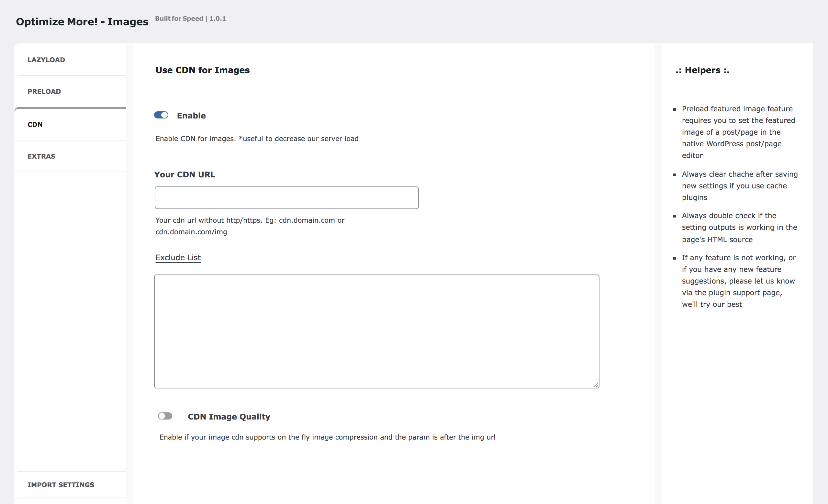This screenshot has width=828, height=504.
Task: Click the 'Preload featured image feature' helper note
Action: tap(738, 132)
